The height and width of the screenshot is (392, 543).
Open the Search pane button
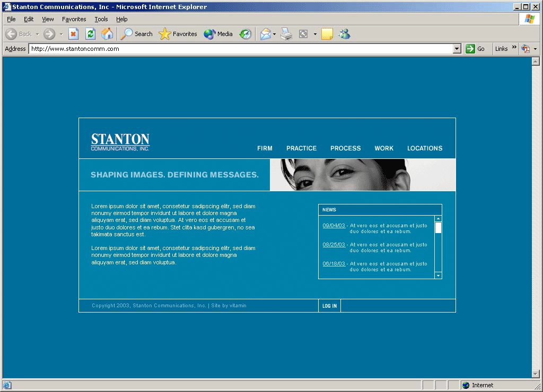point(136,34)
